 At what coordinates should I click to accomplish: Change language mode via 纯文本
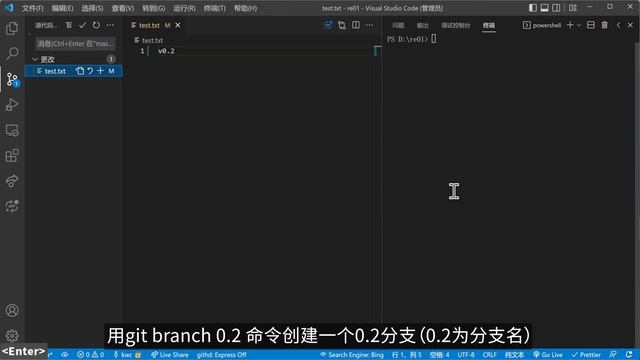[x=514, y=355]
